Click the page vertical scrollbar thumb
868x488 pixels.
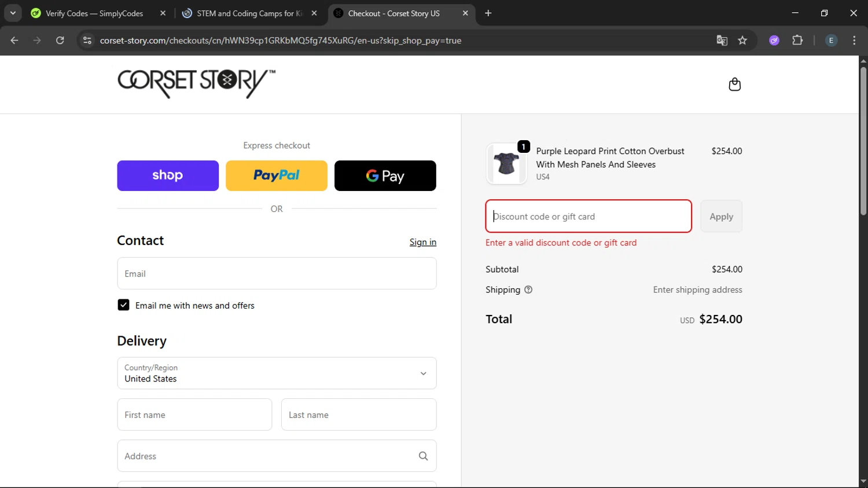coord(863,141)
